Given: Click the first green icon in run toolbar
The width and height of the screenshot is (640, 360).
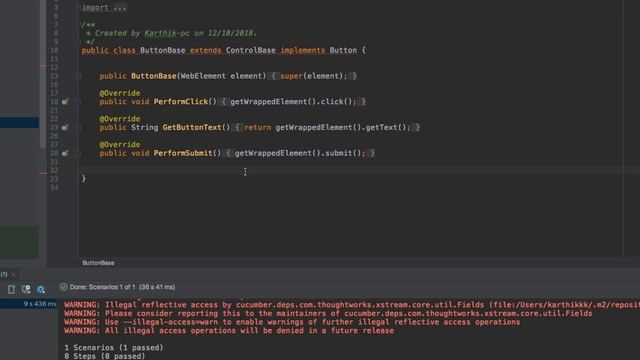Looking at the screenshot, I should [x=11, y=289].
